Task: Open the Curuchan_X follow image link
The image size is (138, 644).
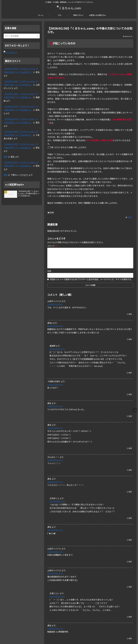Action: coord(10,52)
